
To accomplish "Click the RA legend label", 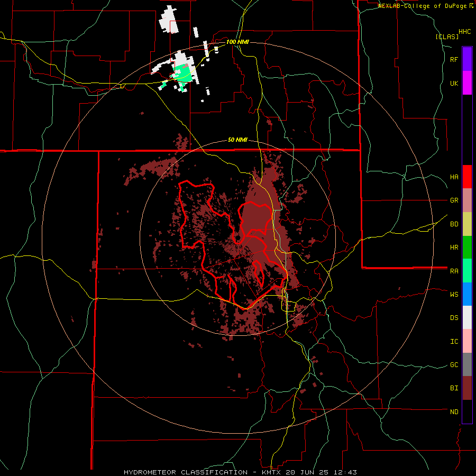I will click(x=454, y=271).
